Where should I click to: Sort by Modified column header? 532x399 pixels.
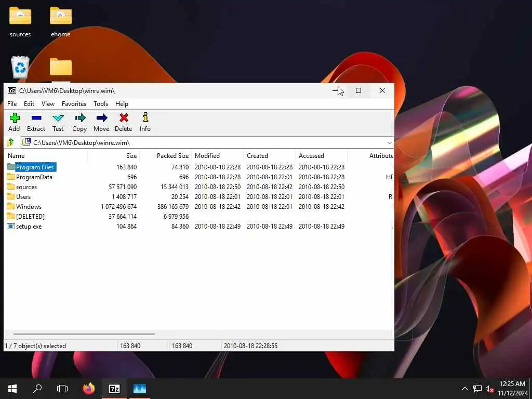coord(218,156)
